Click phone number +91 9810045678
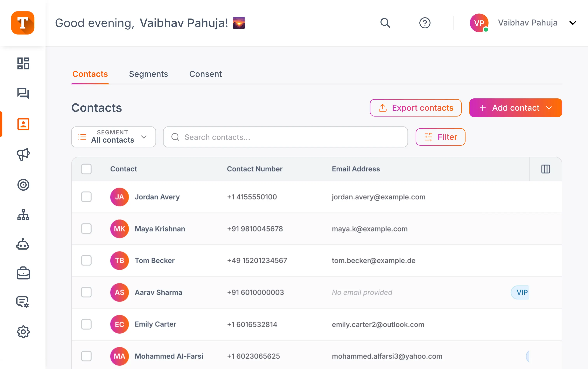 point(255,229)
